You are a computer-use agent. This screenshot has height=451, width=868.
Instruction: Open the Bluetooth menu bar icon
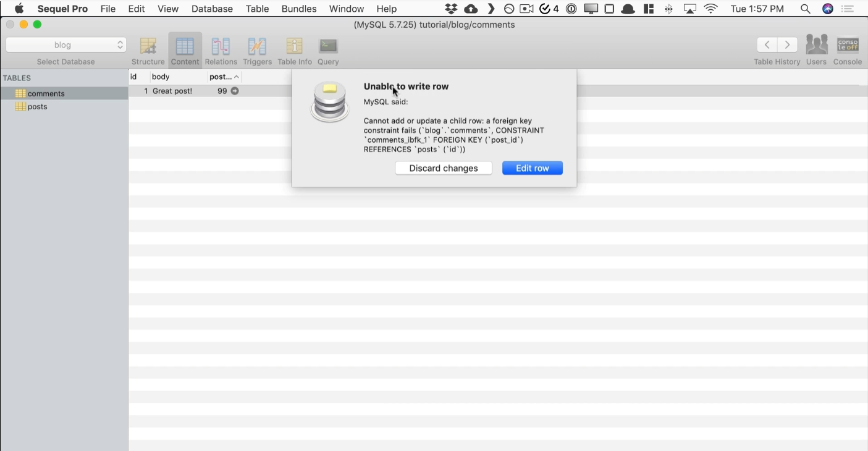coord(669,9)
